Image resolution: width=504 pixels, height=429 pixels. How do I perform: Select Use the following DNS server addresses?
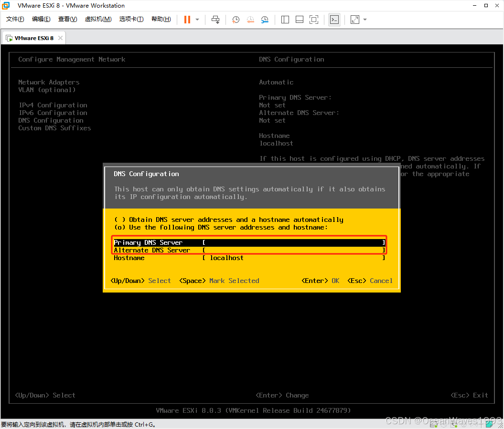[221, 227]
